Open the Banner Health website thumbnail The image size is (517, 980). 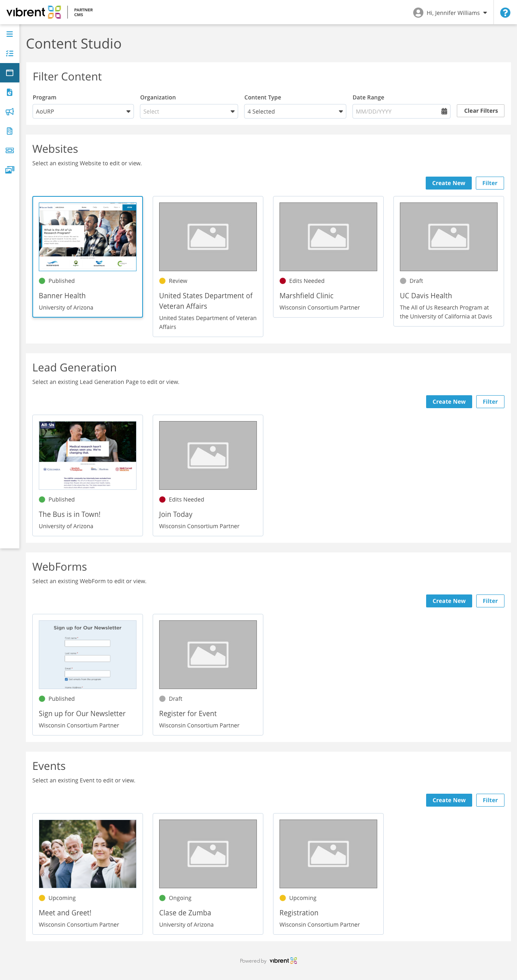point(88,237)
